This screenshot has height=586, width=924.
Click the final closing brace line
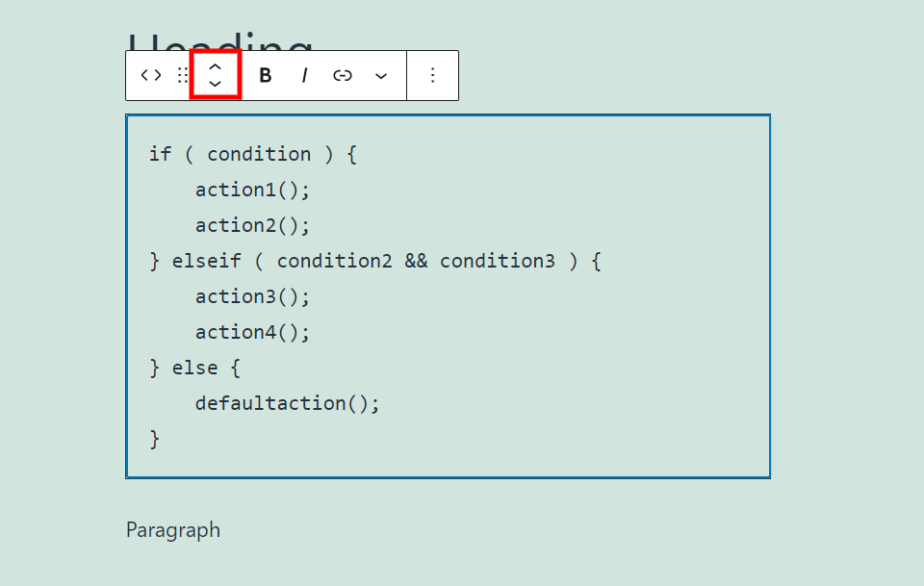pos(155,439)
